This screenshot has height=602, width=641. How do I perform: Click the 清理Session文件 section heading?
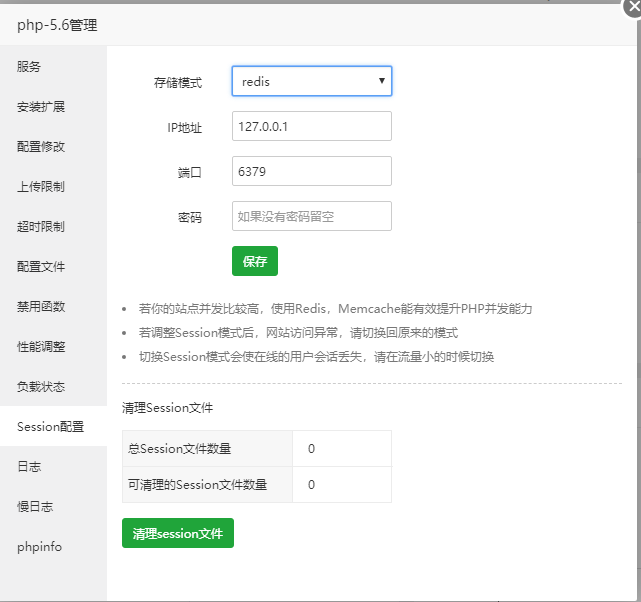click(x=167, y=407)
